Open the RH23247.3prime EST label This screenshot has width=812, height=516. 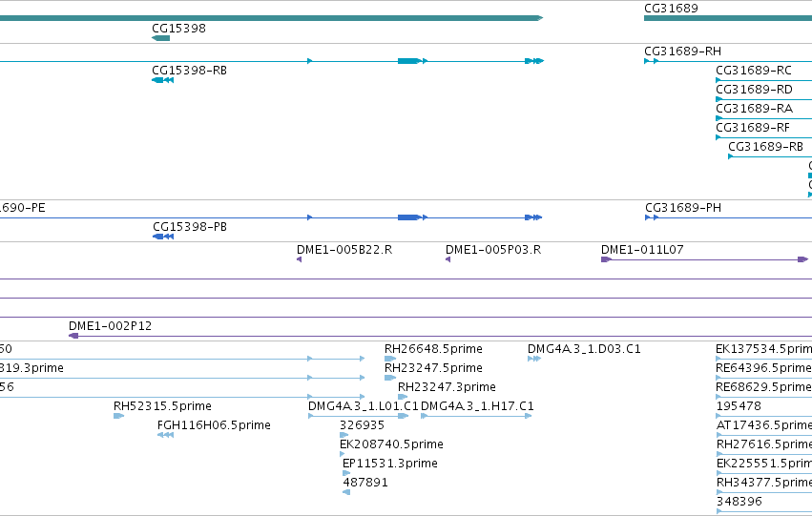447,387
